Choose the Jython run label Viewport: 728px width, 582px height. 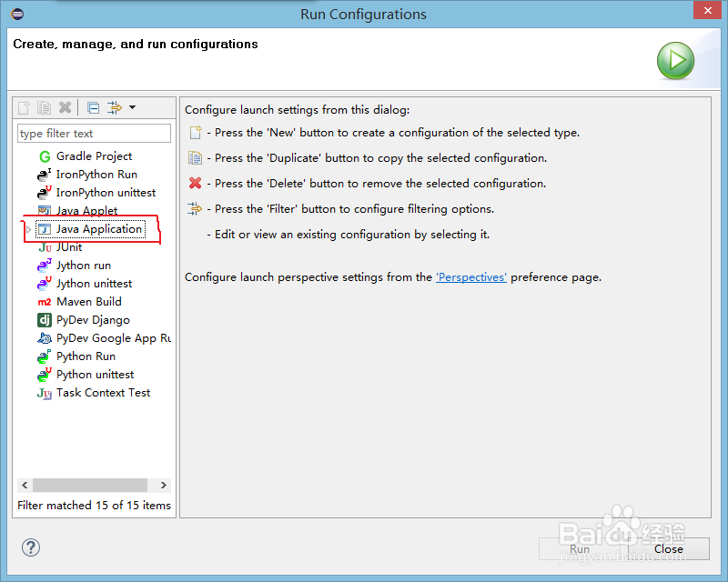(x=84, y=266)
